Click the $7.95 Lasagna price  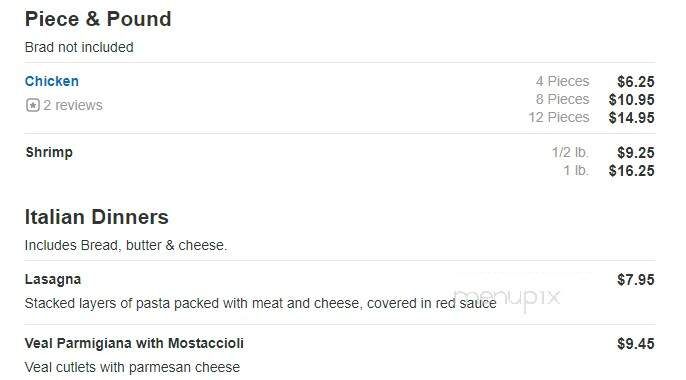tap(636, 280)
